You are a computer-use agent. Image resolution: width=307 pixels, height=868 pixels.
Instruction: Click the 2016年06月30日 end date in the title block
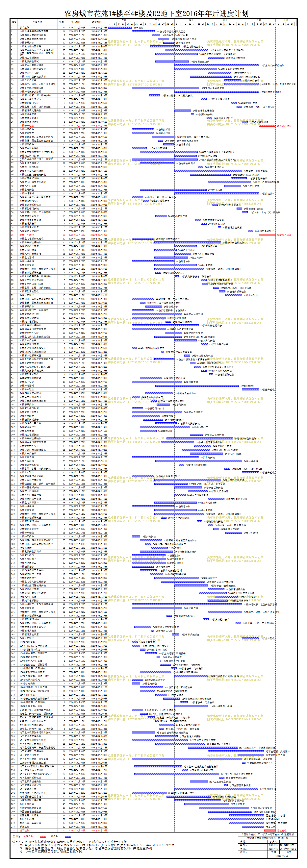[288, 849]
